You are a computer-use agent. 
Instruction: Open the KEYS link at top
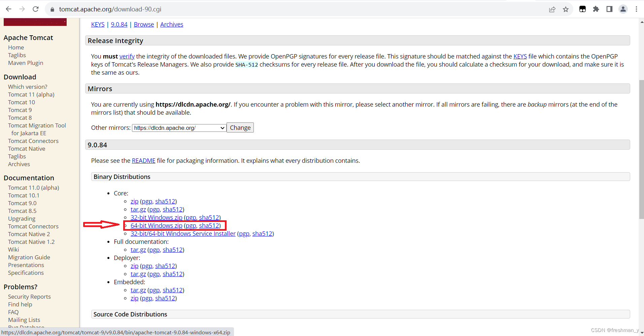[98, 24]
